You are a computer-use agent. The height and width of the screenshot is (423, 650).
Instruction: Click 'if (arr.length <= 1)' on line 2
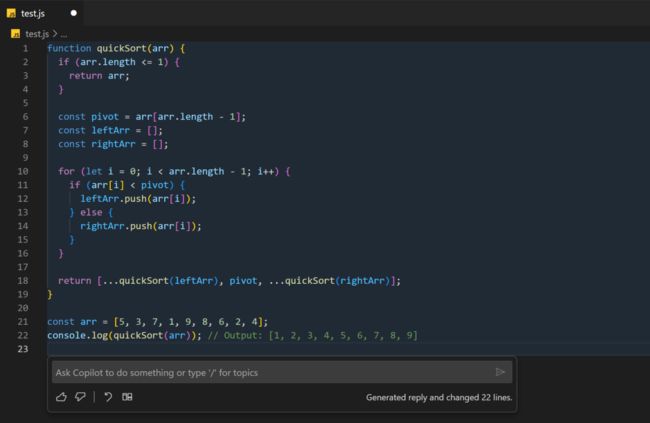tap(113, 62)
